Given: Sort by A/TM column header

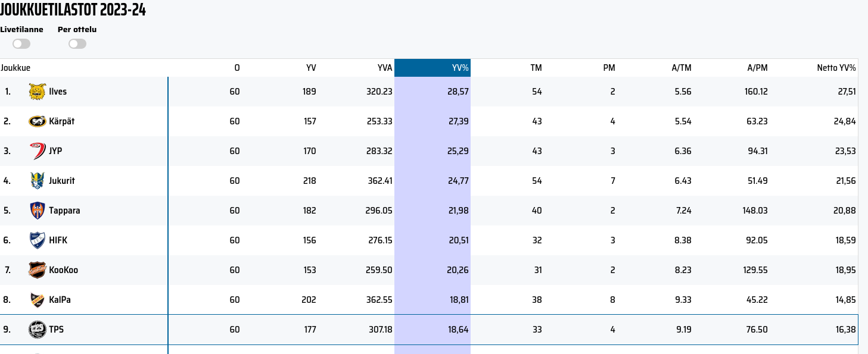Looking at the screenshot, I should click(682, 68).
